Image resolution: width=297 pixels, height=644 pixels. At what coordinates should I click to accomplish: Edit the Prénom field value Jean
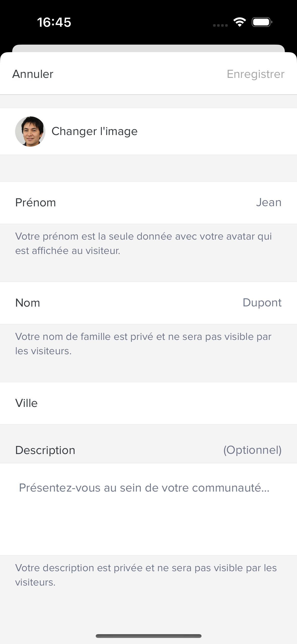(x=269, y=202)
